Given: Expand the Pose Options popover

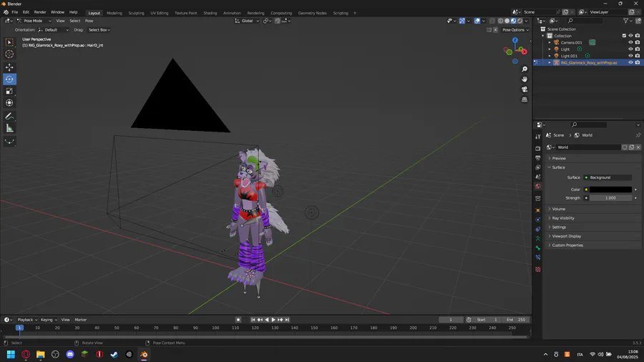Looking at the screenshot, I should pyautogui.click(x=515, y=30).
